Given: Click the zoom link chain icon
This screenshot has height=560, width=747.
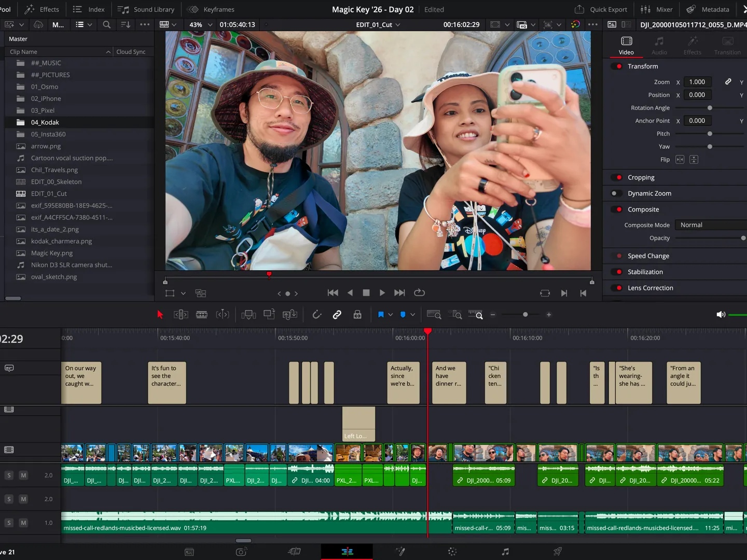Looking at the screenshot, I should click(x=728, y=82).
